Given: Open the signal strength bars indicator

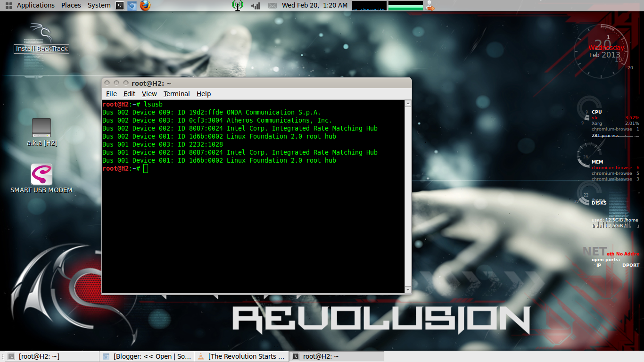Looking at the screenshot, I should tap(256, 6).
